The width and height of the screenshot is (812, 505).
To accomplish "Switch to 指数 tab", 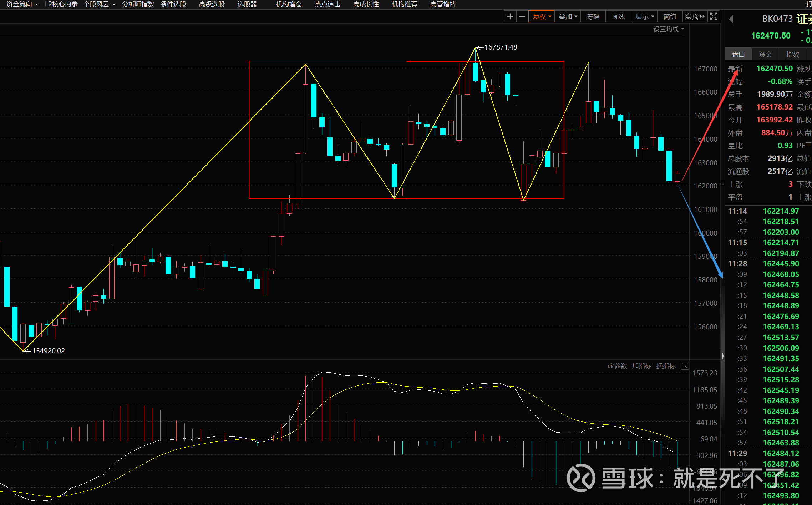I will (792, 54).
